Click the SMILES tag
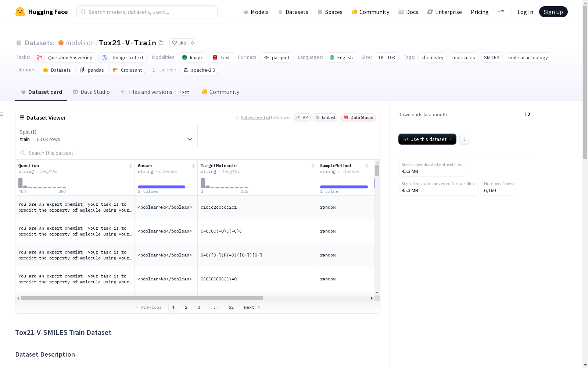Screen dimensions: 588x368 pos(492,57)
